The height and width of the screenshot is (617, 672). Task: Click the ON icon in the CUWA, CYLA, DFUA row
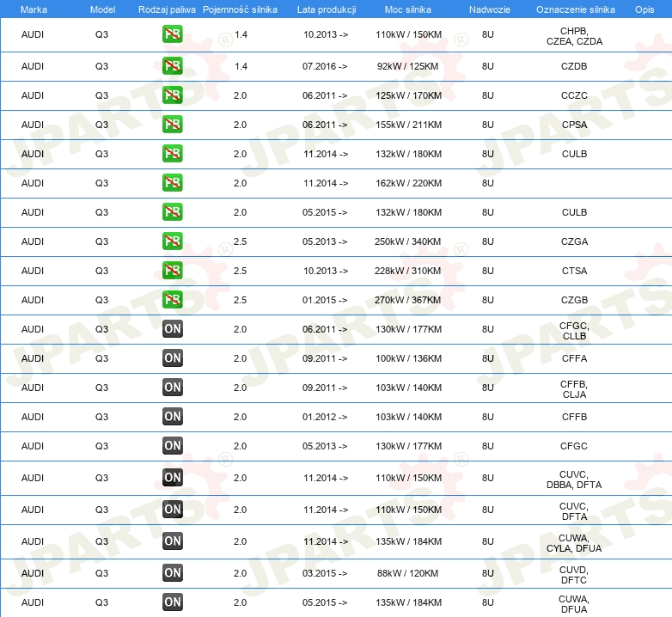173,541
